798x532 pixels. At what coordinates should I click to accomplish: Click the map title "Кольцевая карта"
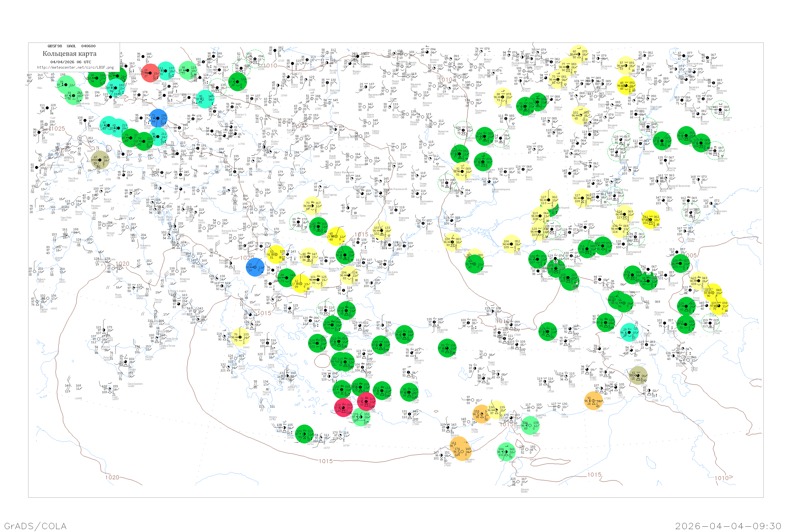(x=69, y=54)
